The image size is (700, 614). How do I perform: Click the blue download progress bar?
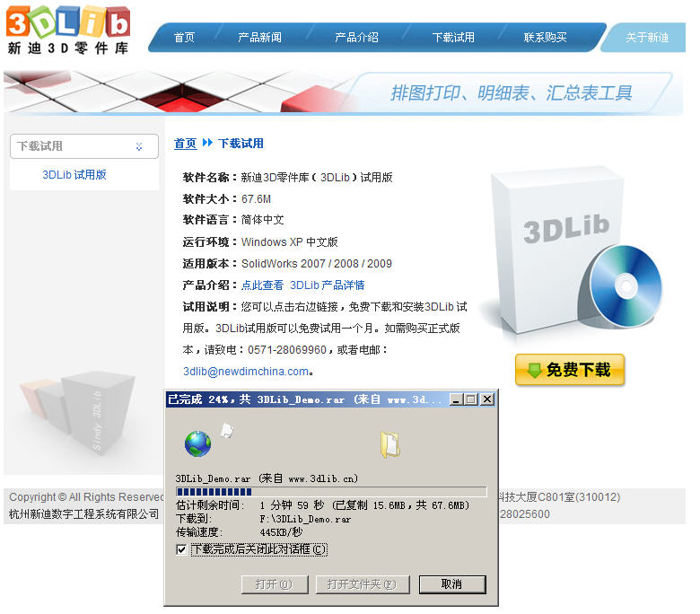(331, 492)
